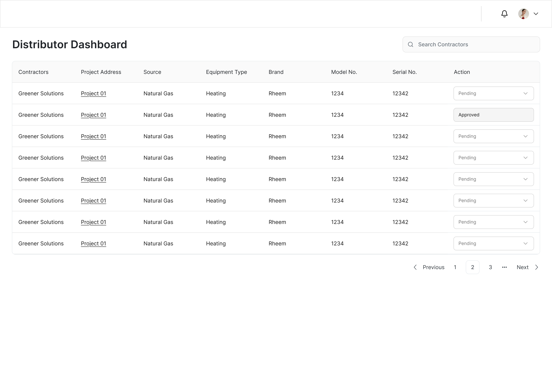Open the Project 01 link in the last row
Image resolution: width=552 pixels, height=392 pixels.
click(x=94, y=243)
